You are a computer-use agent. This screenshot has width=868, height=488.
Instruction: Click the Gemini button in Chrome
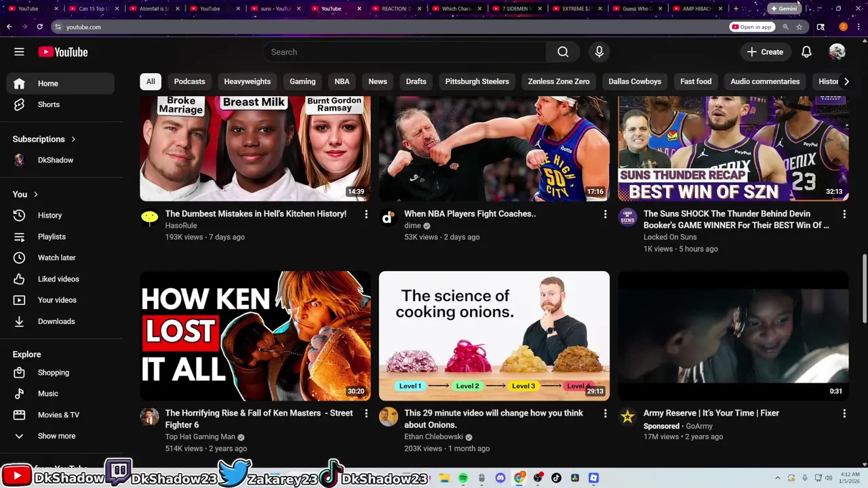[x=783, y=9]
